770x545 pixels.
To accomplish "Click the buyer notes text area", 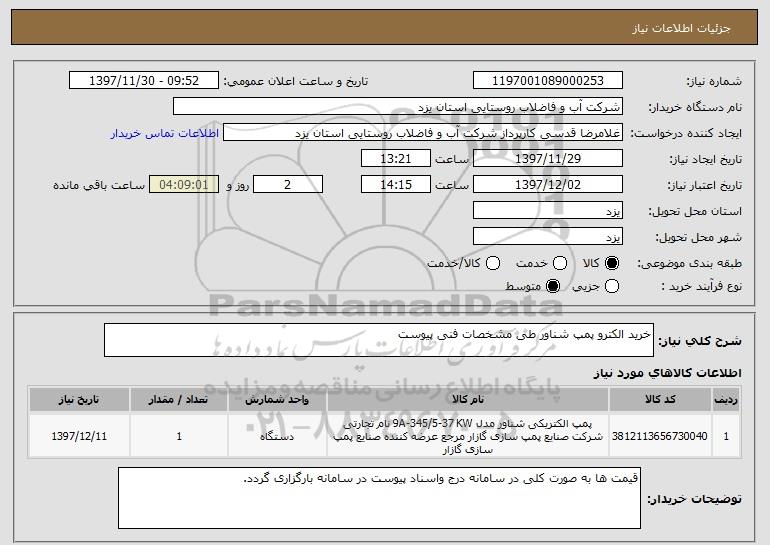I will pyautogui.click(x=379, y=498).
